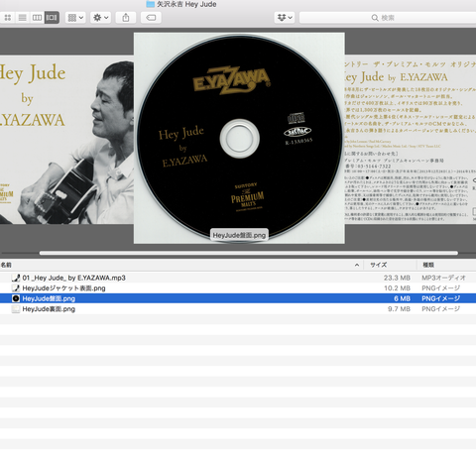Screen dimensions: 476x453
Task: Select HeyJude裏面.png file row
Action: point(238,309)
